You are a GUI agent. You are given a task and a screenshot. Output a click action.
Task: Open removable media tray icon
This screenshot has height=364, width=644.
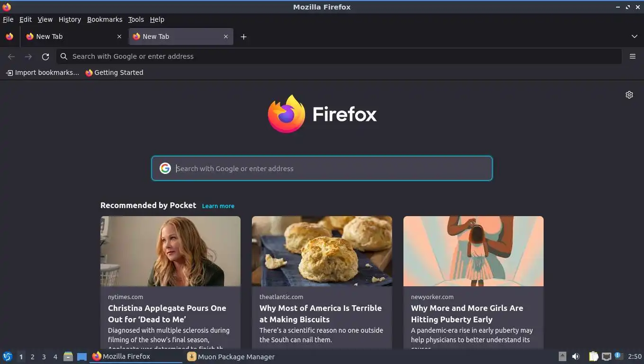pyautogui.click(x=562, y=356)
